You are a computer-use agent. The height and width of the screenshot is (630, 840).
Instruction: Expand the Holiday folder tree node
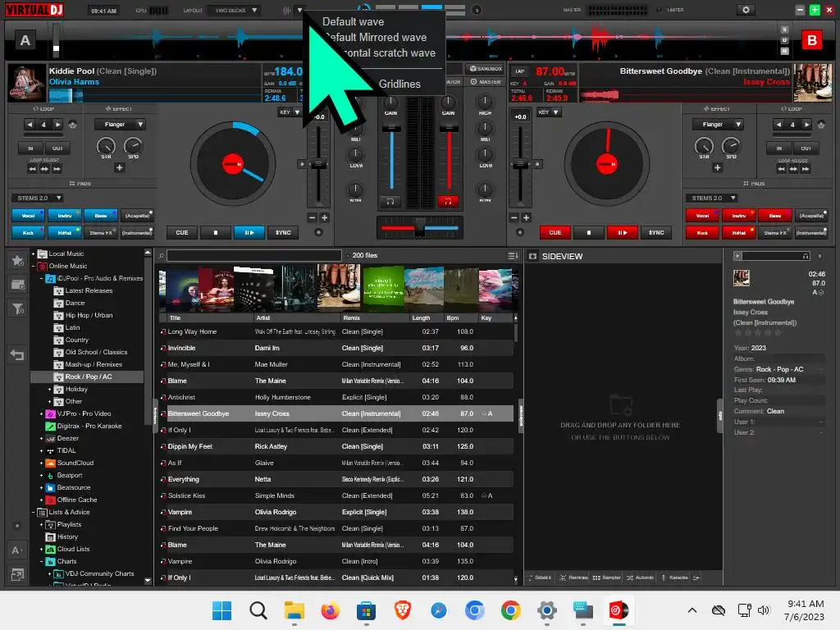pos(50,390)
